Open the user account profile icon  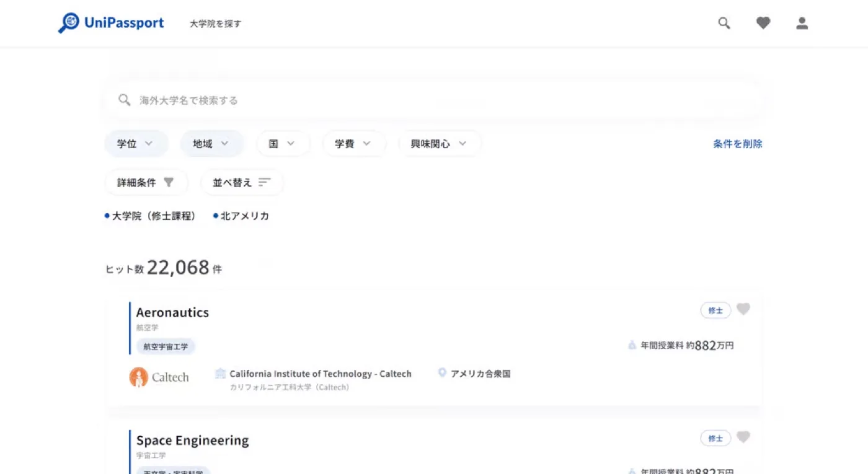[x=802, y=24]
